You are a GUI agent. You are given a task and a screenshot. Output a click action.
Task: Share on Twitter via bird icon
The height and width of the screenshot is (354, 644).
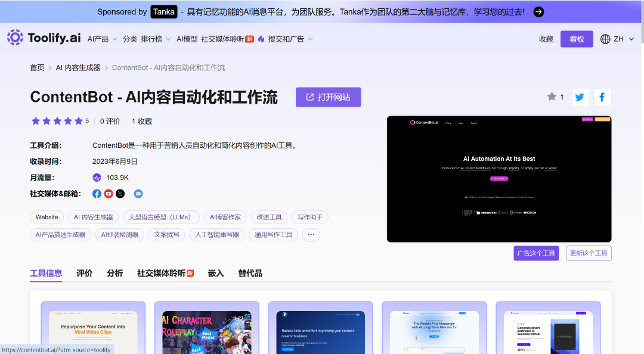(x=580, y=97)
